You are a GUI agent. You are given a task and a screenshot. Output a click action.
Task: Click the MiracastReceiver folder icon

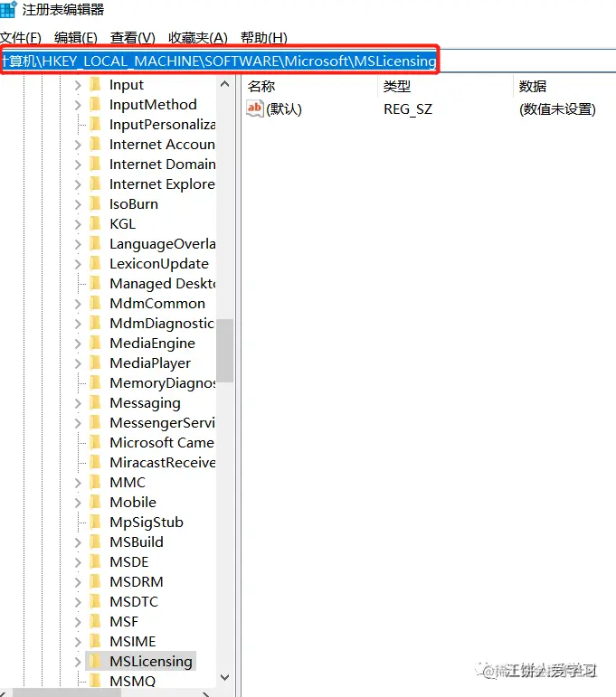click(95, 462)
